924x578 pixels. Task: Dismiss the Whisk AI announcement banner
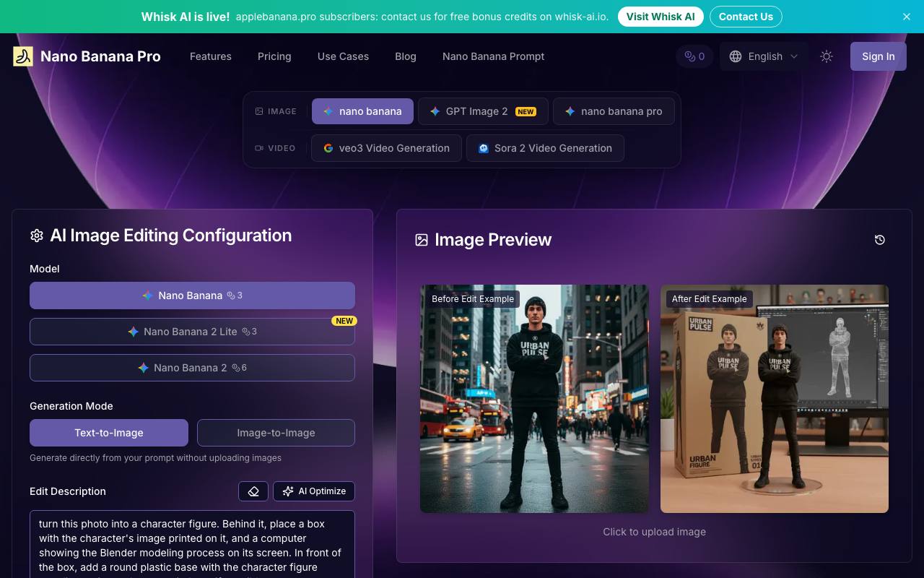(907, 17)
